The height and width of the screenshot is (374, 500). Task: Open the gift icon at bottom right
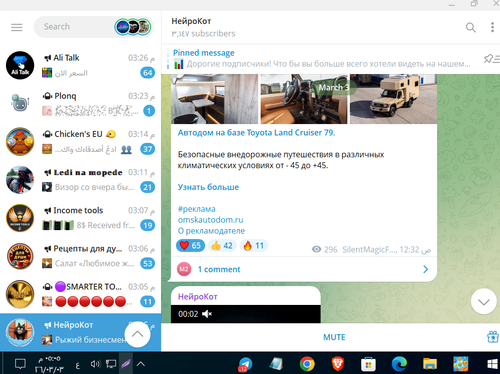click(x=493, y=337)
